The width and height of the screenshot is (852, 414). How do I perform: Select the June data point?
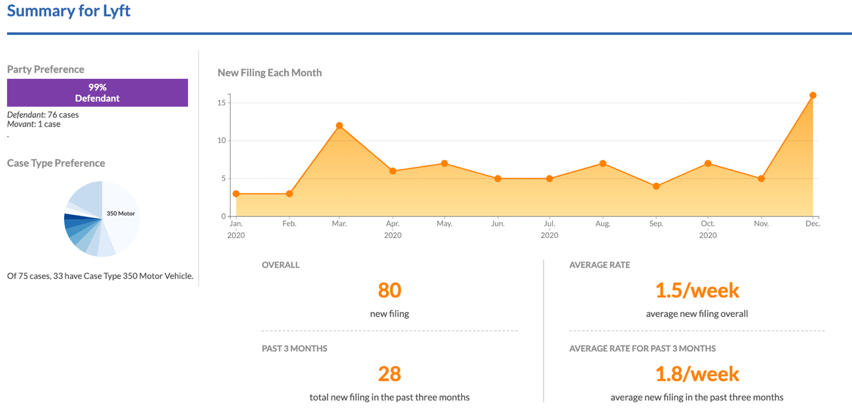pyautogui.click(x=498, y=178)
